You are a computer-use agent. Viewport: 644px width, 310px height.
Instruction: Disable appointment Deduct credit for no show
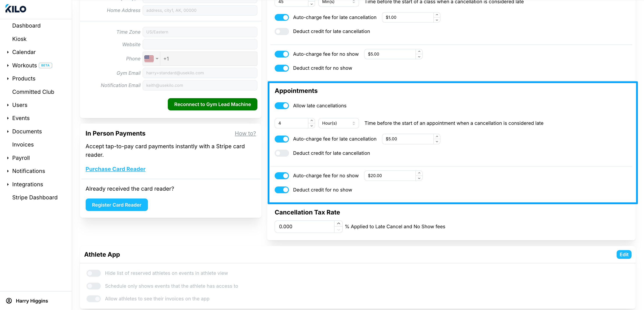[x=282, y=190]
